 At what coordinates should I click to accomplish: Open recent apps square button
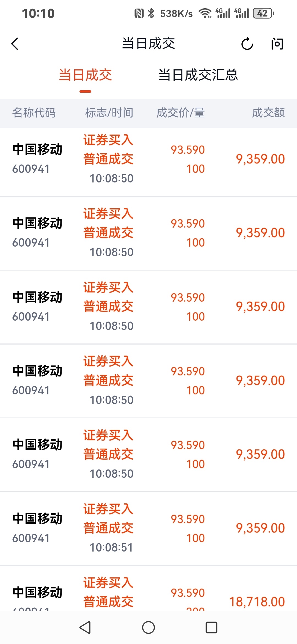[211, 627]
